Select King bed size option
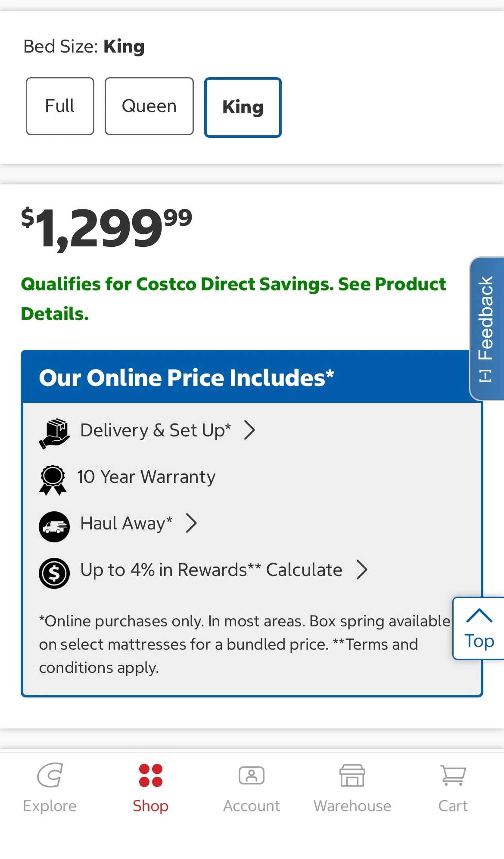Image resolution: width=504 pixels, height=859 pixels. [x=243, y=107]
